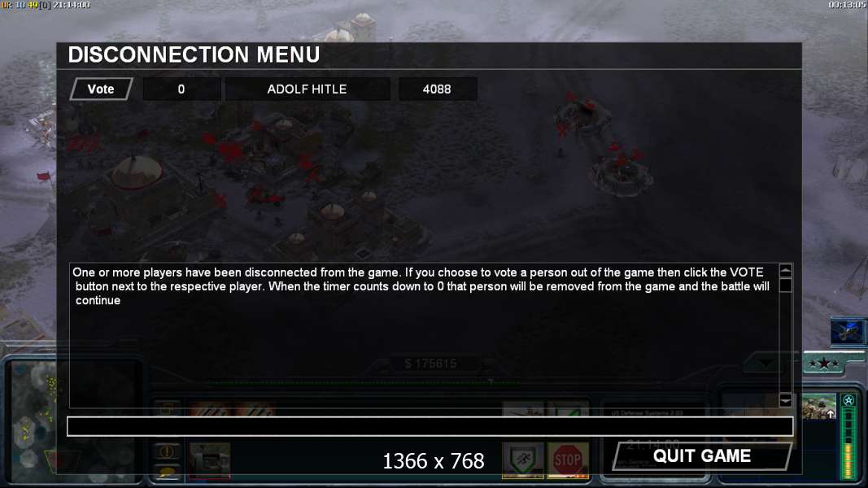Screen dimensions: 868x488
Task: Click the scrollbar thumb in message box
Action: click(x=785, y=285)
